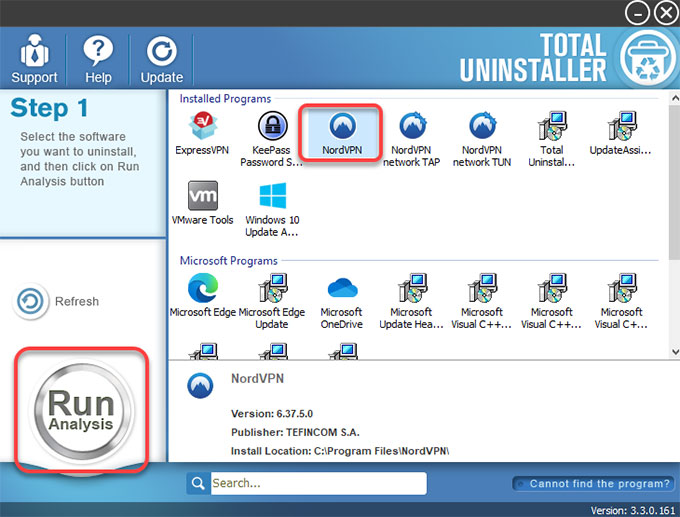
Task: Select VMware Tools program icon
Action: coord(203,203)
